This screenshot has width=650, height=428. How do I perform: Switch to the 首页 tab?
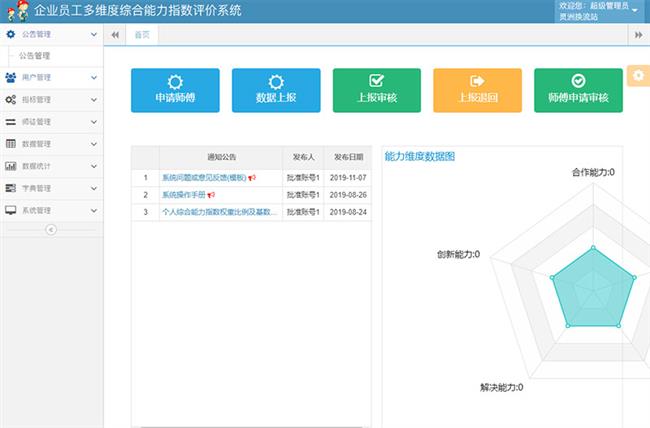[x=143, y=35]
